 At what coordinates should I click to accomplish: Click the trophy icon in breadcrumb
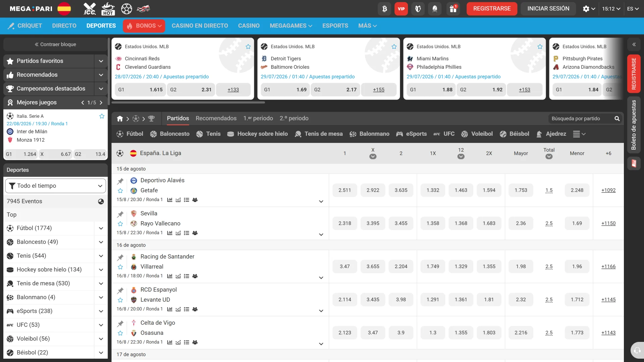pyautogui.click(x=151, y=119)
